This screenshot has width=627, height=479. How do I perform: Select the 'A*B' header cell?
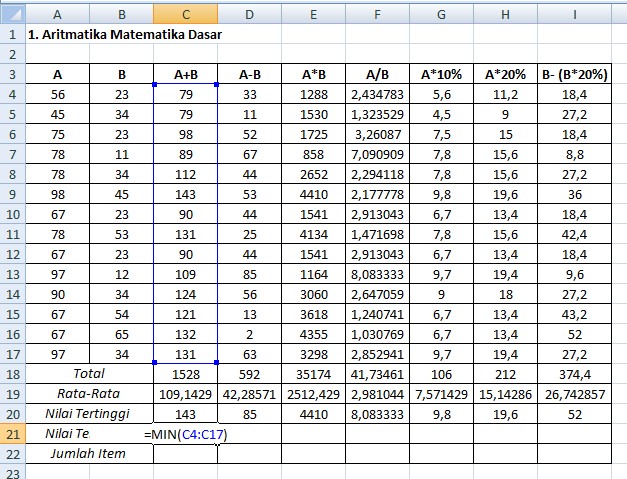tap(314, 74)
